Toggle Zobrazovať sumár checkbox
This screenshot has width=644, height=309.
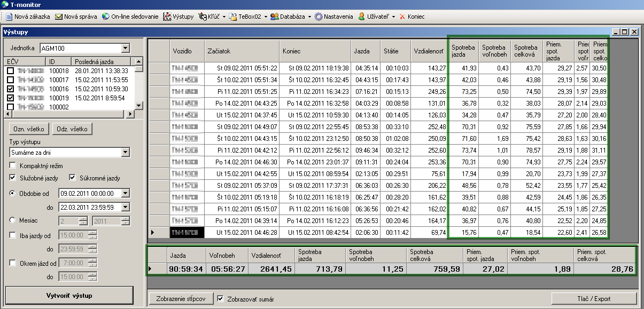pyautogui.click(x=221, y=299)
